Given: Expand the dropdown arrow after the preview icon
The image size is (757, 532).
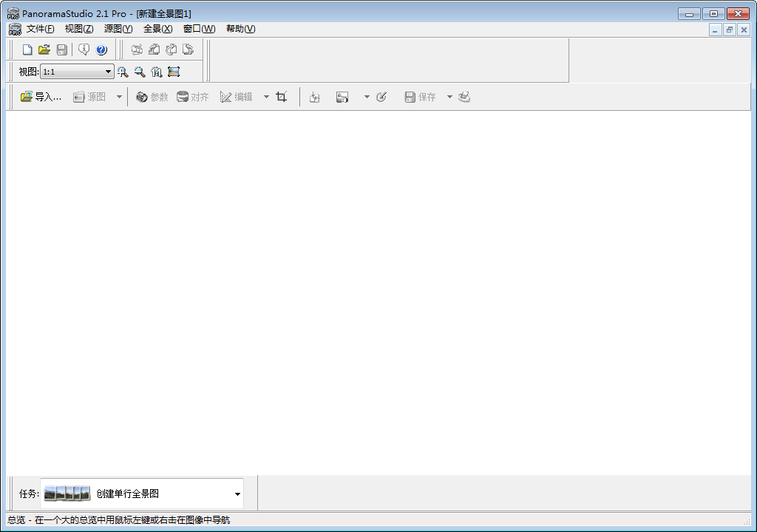Looking at the screenshot, I should [x=367, y=97].
